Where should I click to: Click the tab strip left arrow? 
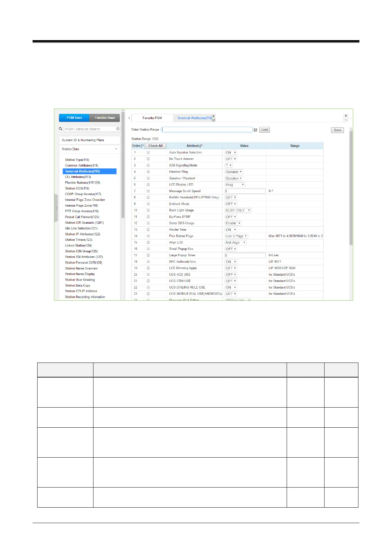129,118
